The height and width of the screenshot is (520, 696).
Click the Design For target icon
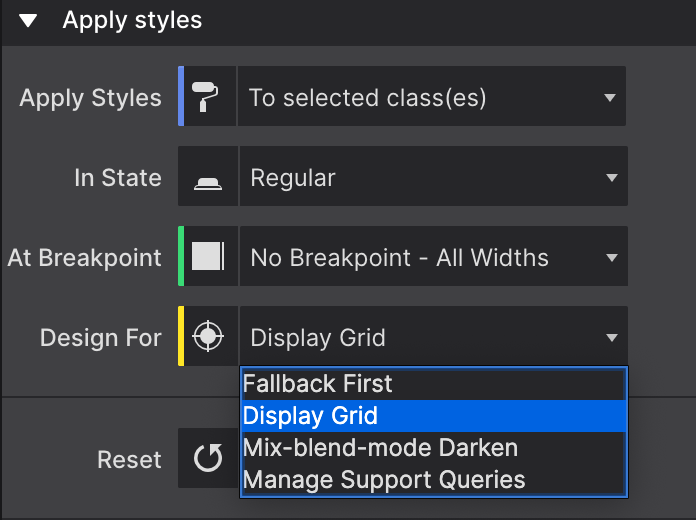point(208,336)
